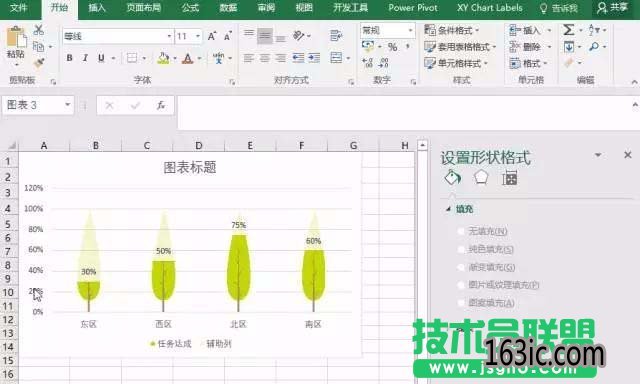Apply italic formatting
640x384 pixels.
tap(85, 58)
